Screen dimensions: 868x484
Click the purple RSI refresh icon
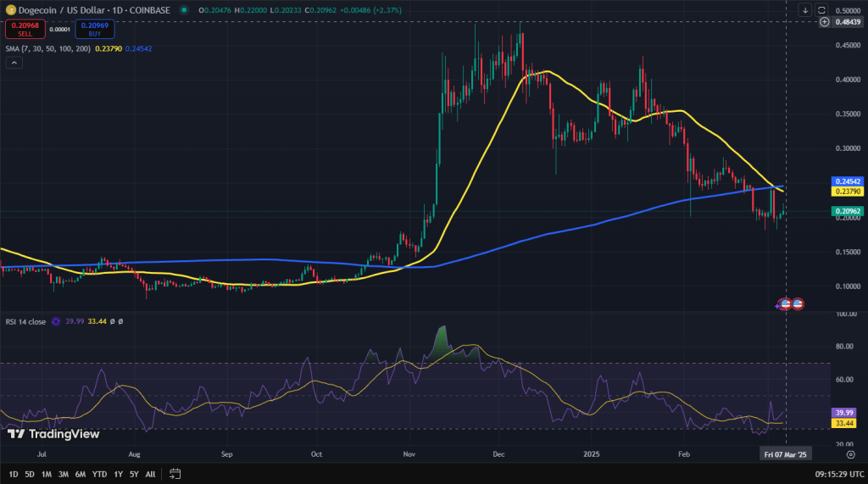pyautogui.click(x=55, y=322)
